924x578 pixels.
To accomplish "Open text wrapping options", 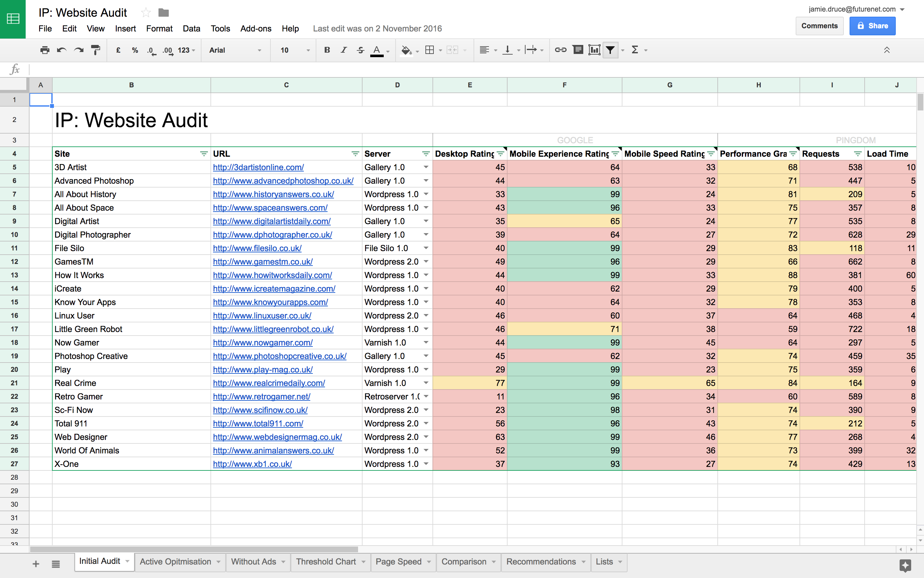I will pyautogui.click(x=531, y=50).
